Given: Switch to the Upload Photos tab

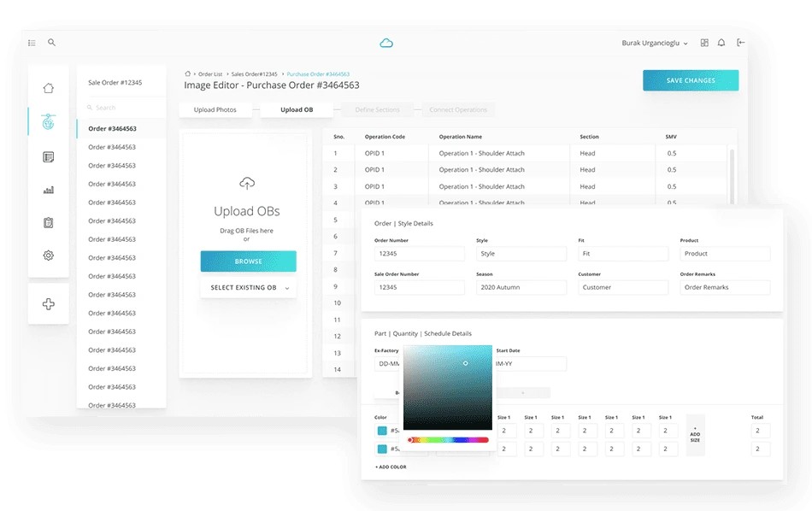Looking at the screenshot, I should tap(215, 109).
